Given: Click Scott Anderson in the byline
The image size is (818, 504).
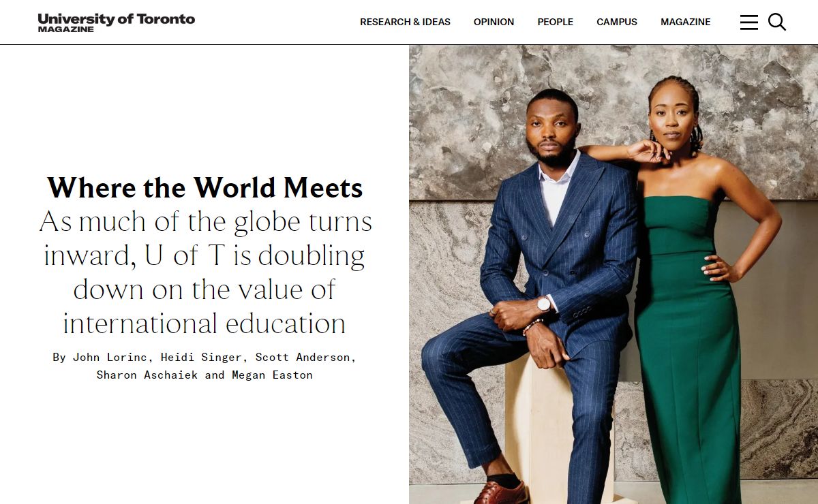Looking at the screenshot, I should click(303, 357).
